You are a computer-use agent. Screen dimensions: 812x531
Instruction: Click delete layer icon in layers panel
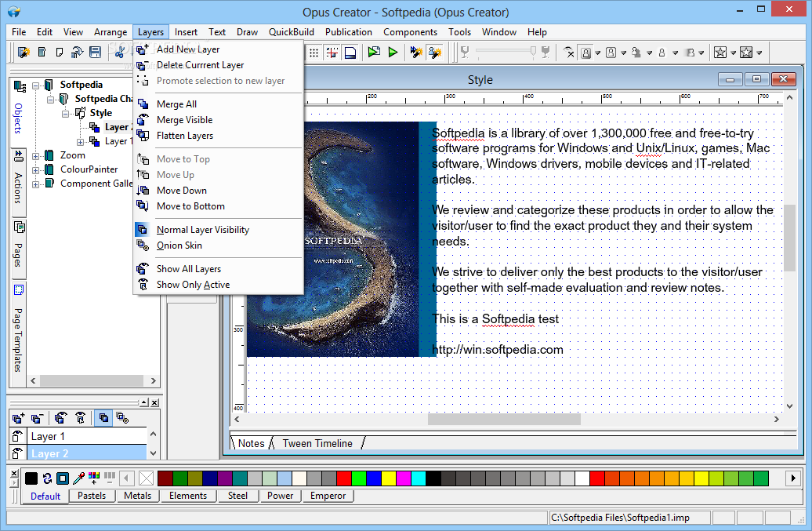pyautogui.click(x=37, y=418)
